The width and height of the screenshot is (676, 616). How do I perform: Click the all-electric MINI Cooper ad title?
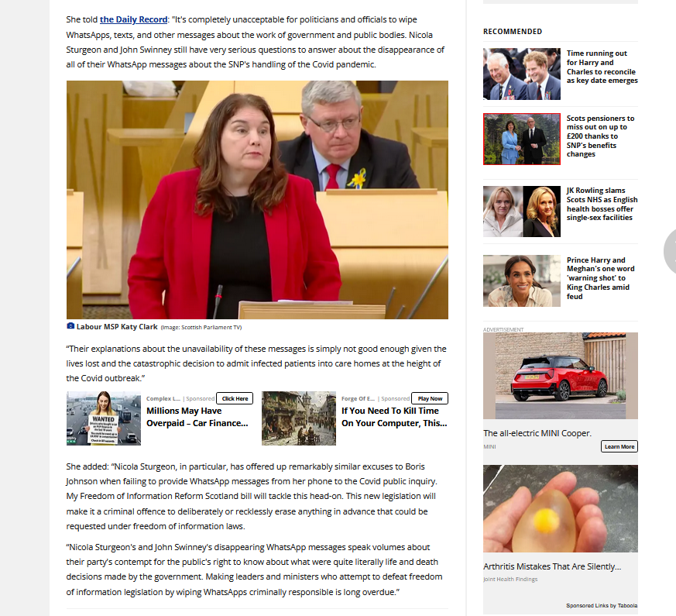(x=537, y=433)
